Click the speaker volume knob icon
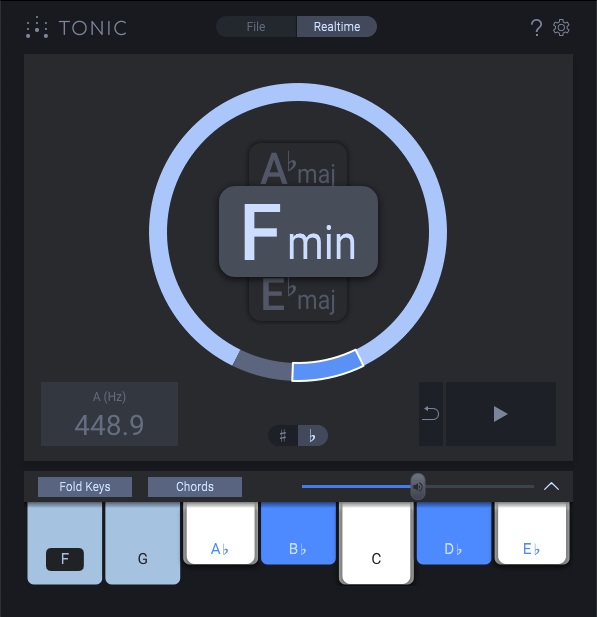The width and height of the screenshot is (597, 617). point(418,487)
